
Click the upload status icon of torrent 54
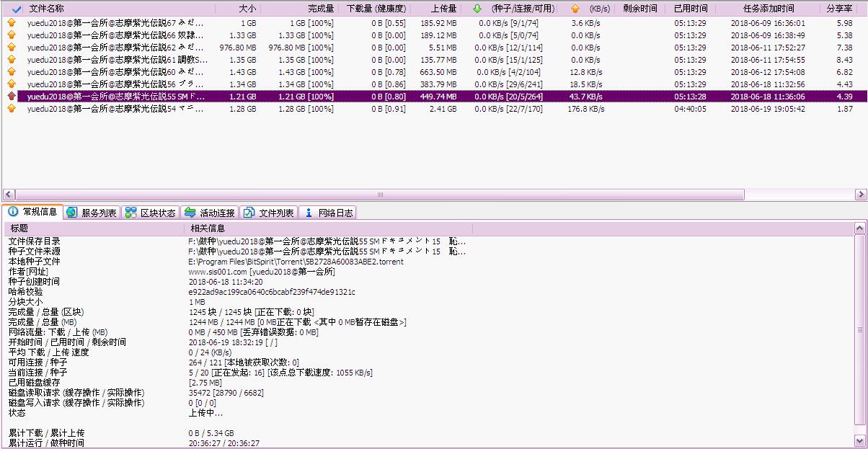[x=11, y=109]
